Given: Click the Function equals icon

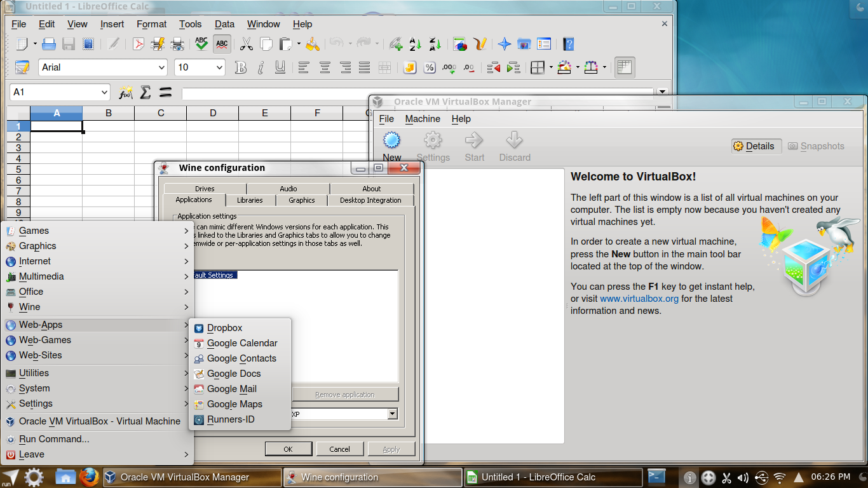Looking at the screenshot, I should (165, 92).
